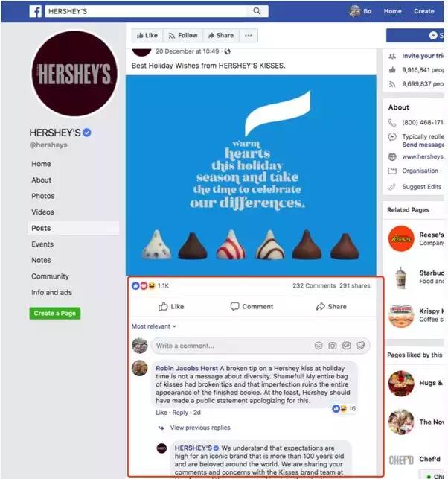448x479 pixels.
Task: Open the Reese's related page thumbnail
Action: (x=401, y=238)
